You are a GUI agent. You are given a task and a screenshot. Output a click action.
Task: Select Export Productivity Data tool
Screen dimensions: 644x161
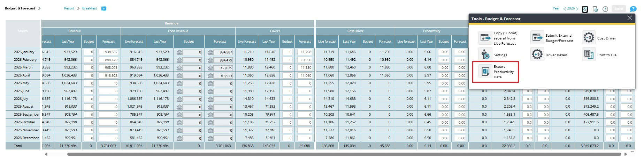pyautogui.click(x=496, y=72)
